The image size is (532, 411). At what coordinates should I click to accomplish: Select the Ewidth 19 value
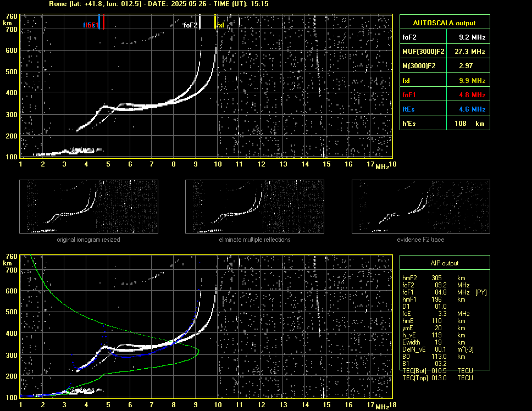click(439, 342)
